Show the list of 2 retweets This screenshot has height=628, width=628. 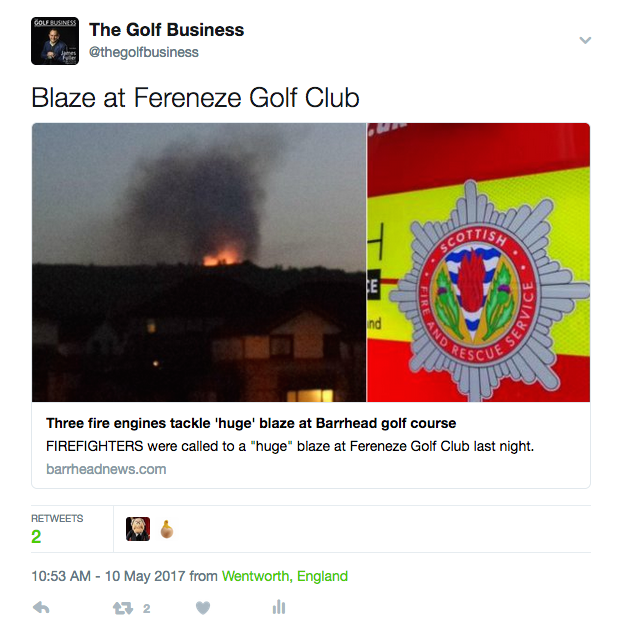click(x=57, y=529)
